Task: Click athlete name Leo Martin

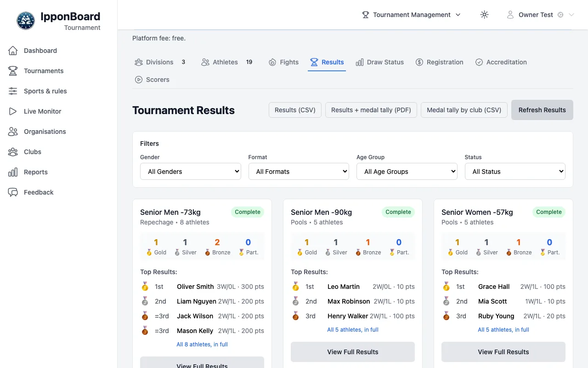Action: (344, 287)
